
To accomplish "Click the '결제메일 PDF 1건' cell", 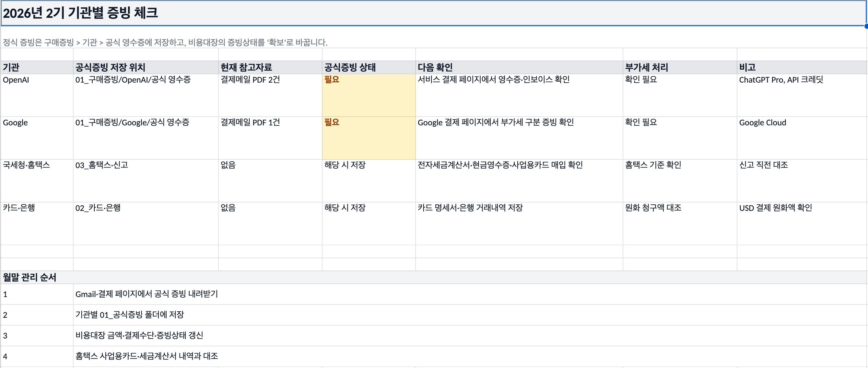I will coord(270,138).
